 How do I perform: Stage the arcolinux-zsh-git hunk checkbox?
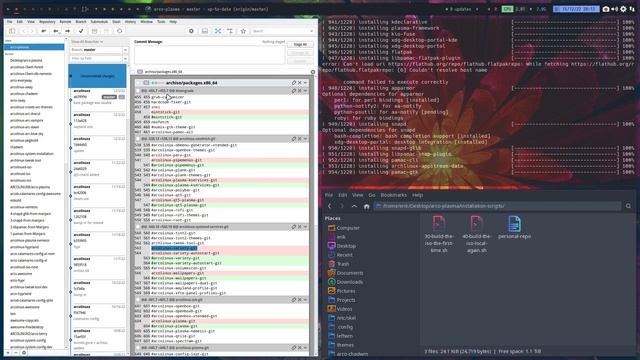click(138, 300)
